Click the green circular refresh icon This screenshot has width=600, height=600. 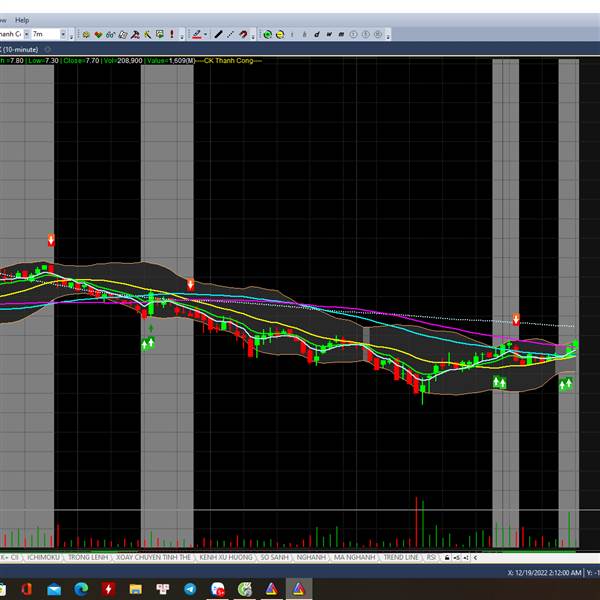click(267, 34)
